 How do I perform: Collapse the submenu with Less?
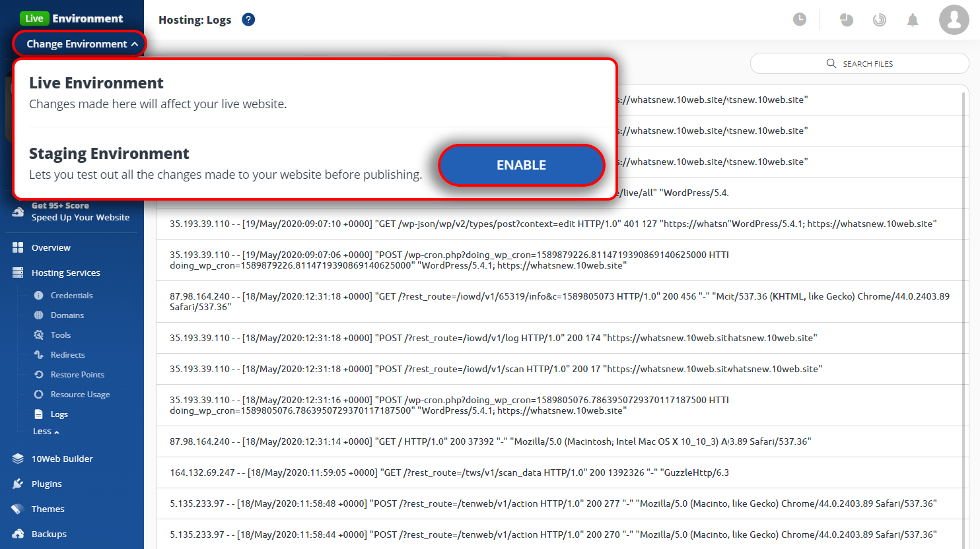point(46,432)
